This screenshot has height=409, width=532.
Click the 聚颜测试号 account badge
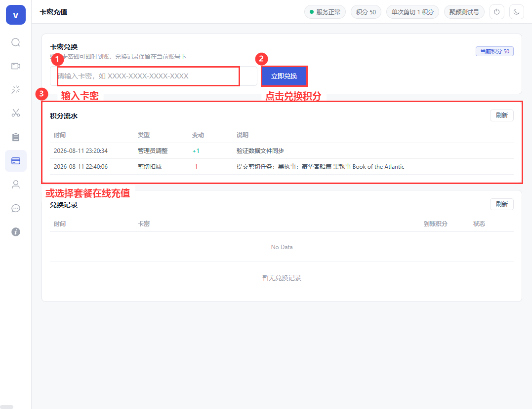[x=464, y=12]
